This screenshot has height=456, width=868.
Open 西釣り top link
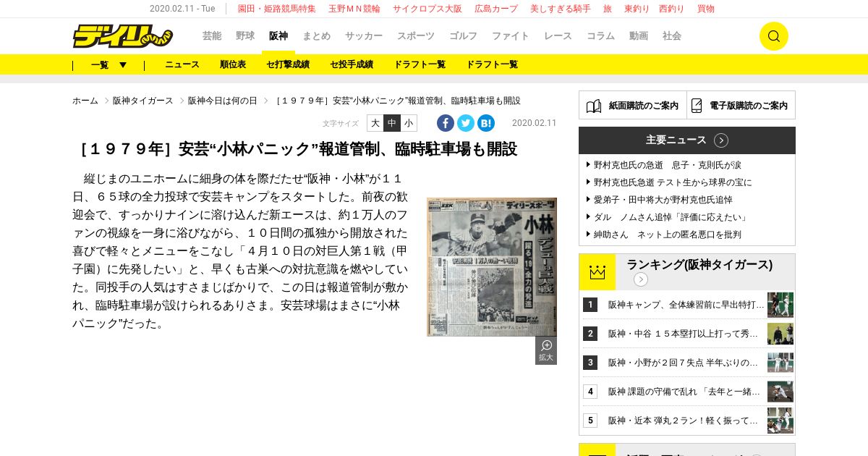click(671, 9)
